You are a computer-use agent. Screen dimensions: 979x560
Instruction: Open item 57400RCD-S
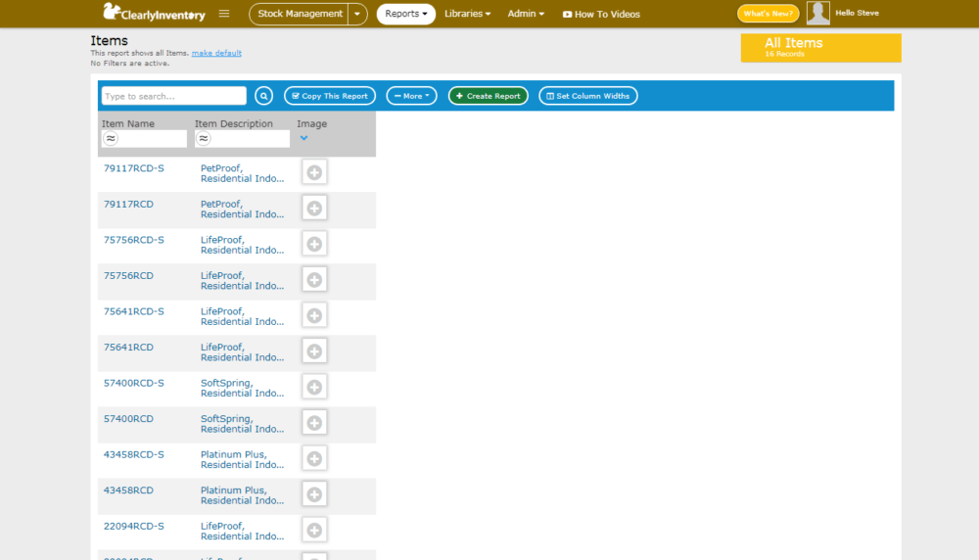click(133, 384)
